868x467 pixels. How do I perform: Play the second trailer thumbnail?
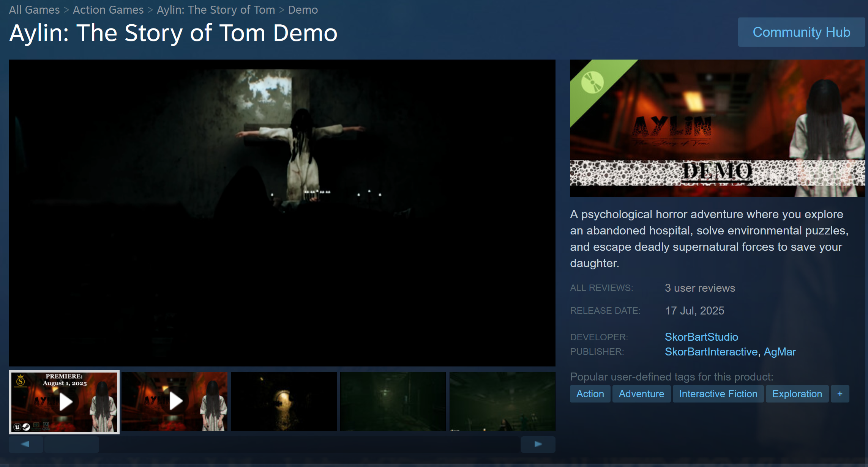(x=175, y=401)
